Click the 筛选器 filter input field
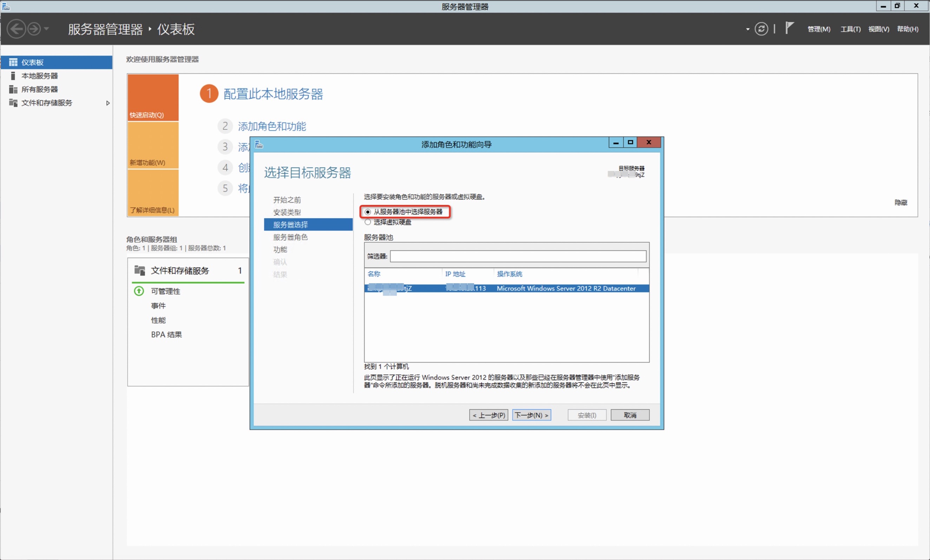Image resolution: width=930 pixels, height=560 pixels. tap(517, 256)
